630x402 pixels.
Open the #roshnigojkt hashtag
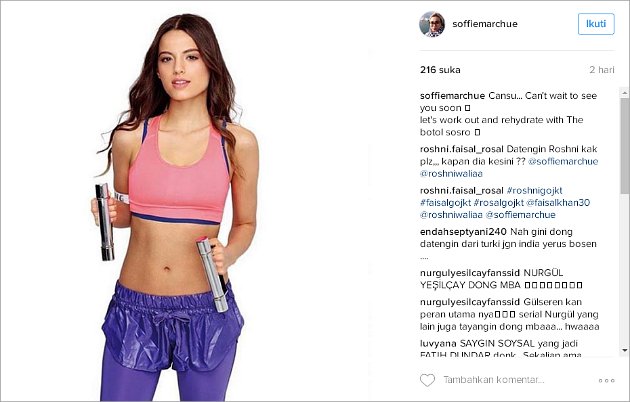point(534,190)
